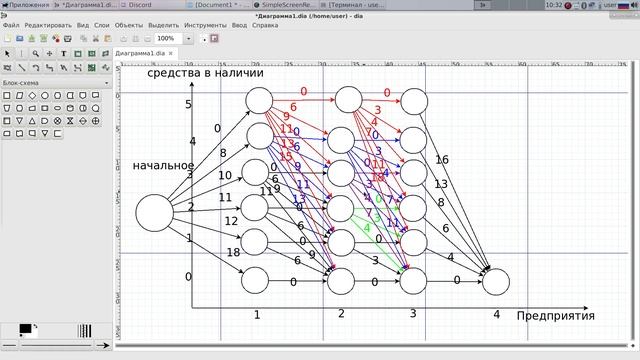
Task: Open the Слои menu
Action: (102, 25)
